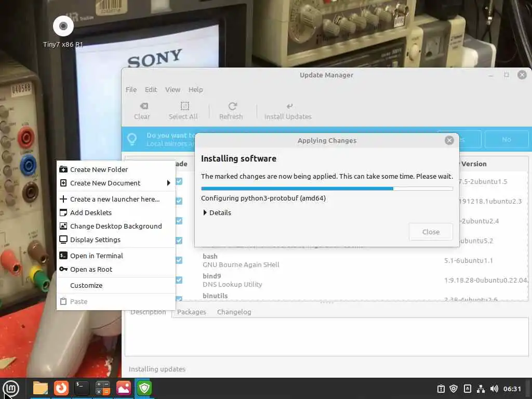Click the update shield tray icon

tap(454, 389)
